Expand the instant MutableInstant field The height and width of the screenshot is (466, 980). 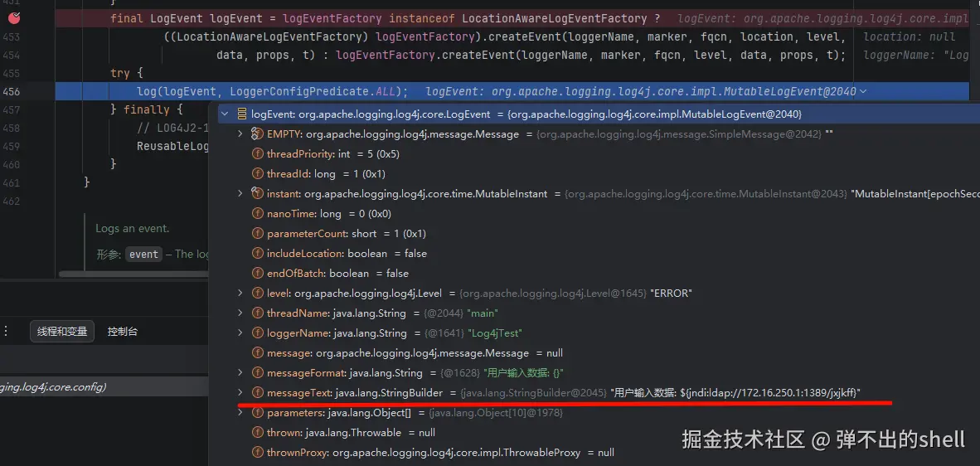240,194
